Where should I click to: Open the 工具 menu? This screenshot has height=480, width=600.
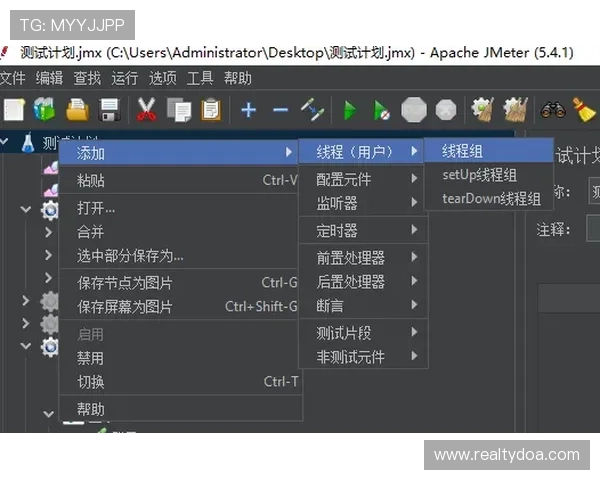200,78
